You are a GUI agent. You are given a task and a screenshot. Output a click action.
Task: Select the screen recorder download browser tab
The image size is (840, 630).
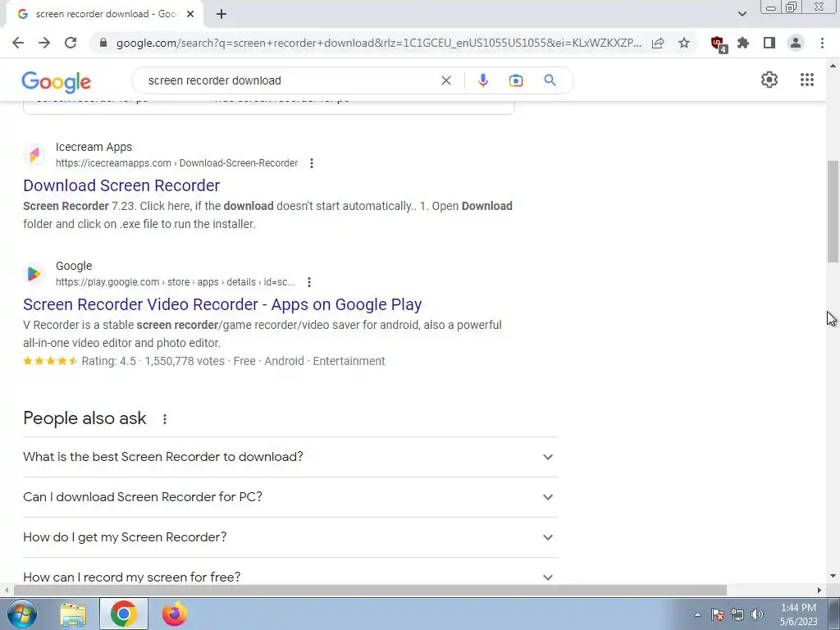tap(105, 14)
